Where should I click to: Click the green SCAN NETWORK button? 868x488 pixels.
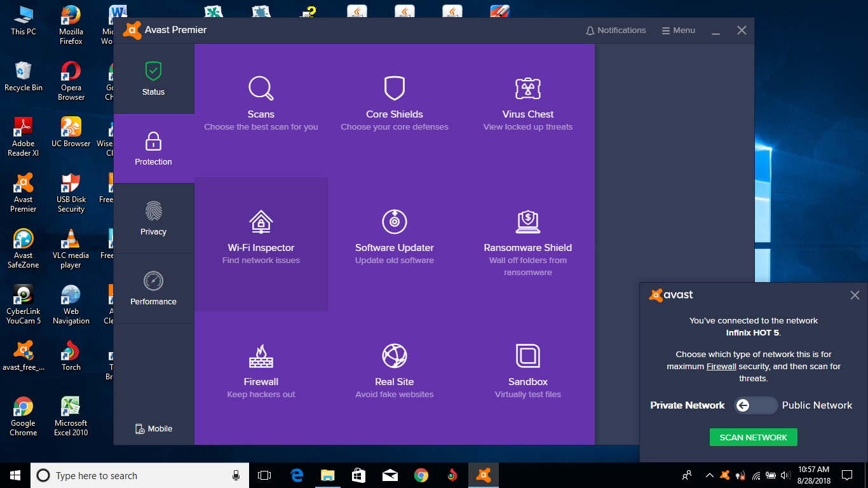pos(754,437)
